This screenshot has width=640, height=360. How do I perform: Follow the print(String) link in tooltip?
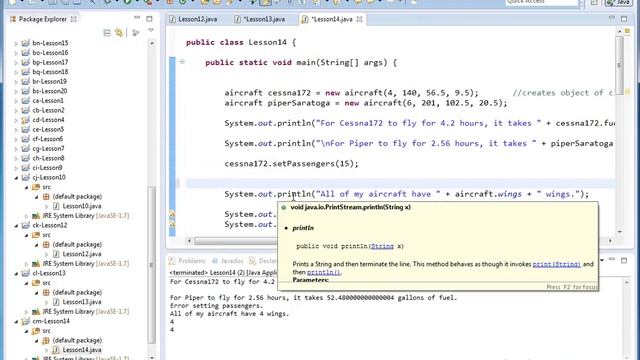tap(557, 264)
